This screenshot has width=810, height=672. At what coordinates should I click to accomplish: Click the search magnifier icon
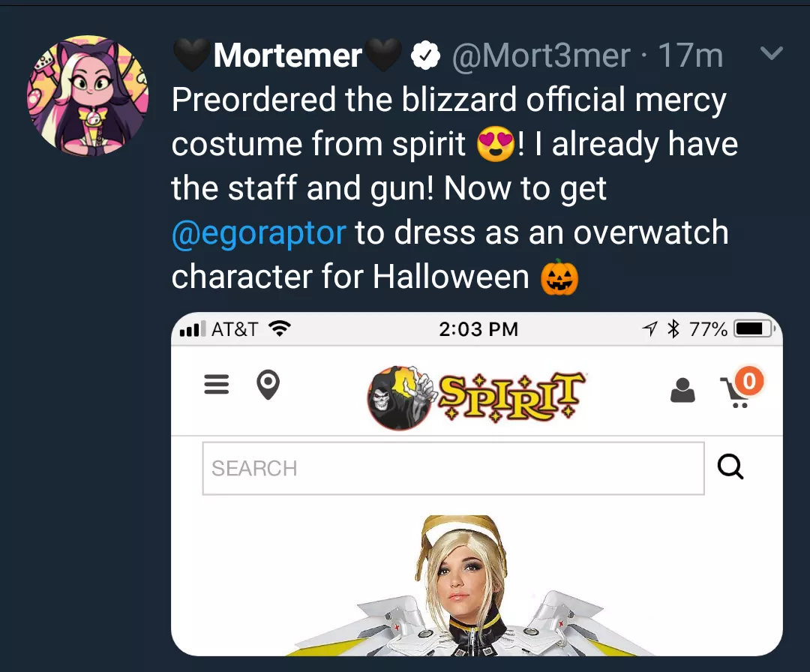[730, 466]
